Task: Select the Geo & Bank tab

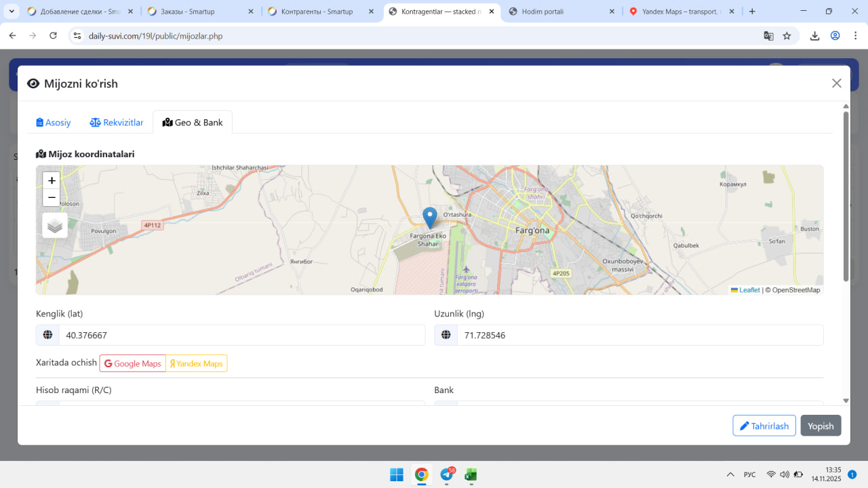Action: click(193, 123)
